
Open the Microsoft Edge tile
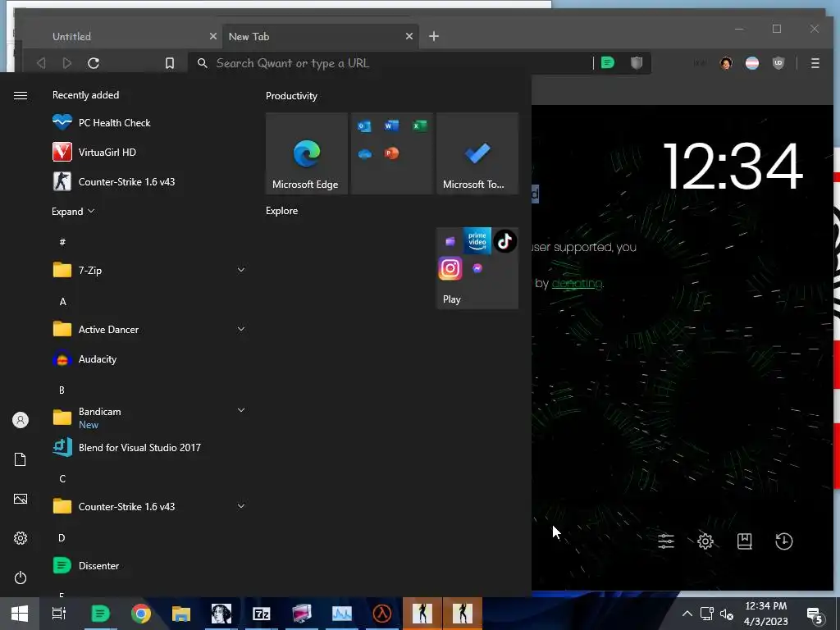click(307, 153)
